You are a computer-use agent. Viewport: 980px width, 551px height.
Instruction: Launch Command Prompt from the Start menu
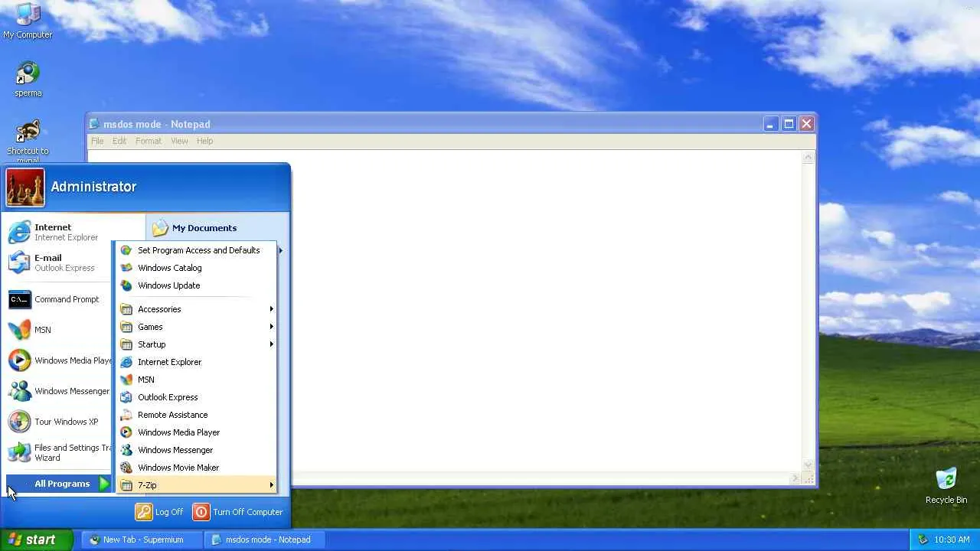(x=55, y=299)
